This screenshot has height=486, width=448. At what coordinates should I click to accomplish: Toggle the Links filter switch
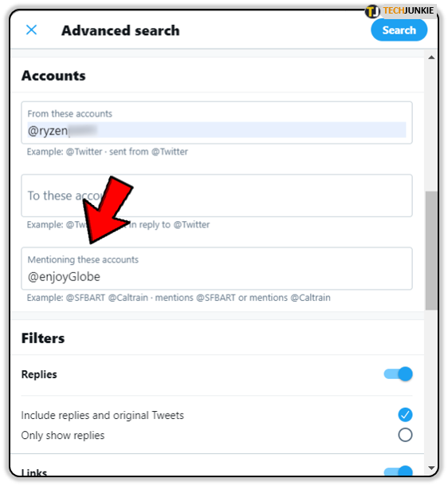pos(398,472)
